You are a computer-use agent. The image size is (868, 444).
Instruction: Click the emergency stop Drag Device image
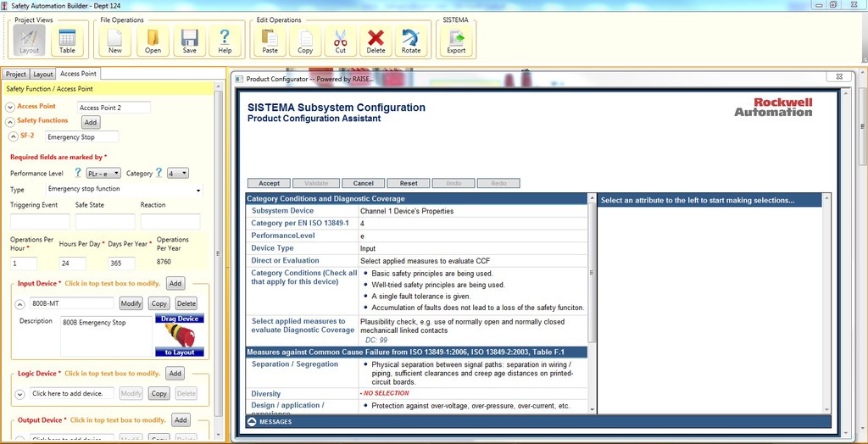[x=180, y=335]
